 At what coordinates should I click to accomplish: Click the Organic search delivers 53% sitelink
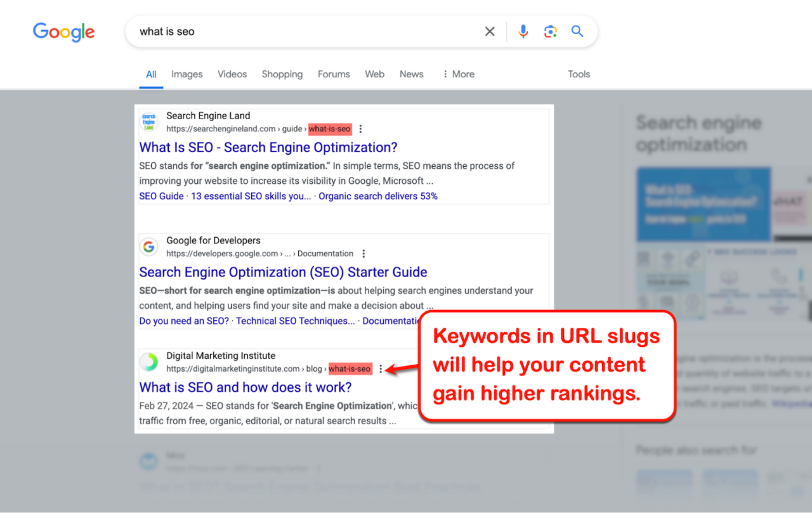[x=377, y=196]
